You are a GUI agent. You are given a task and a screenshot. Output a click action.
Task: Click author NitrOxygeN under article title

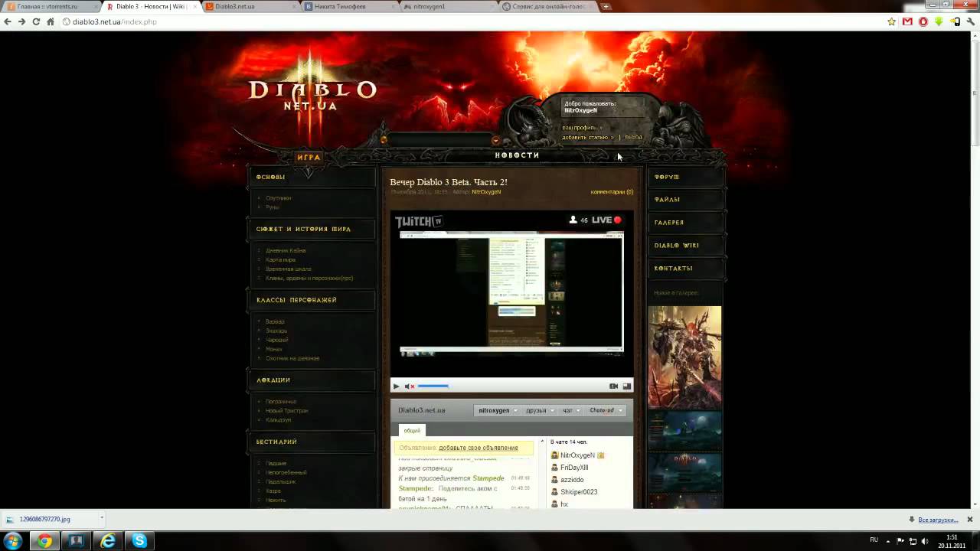[x=486, y=192]
